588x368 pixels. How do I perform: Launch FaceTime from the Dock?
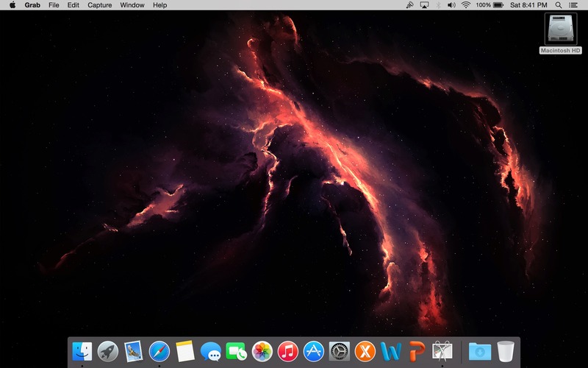point(236,352)
